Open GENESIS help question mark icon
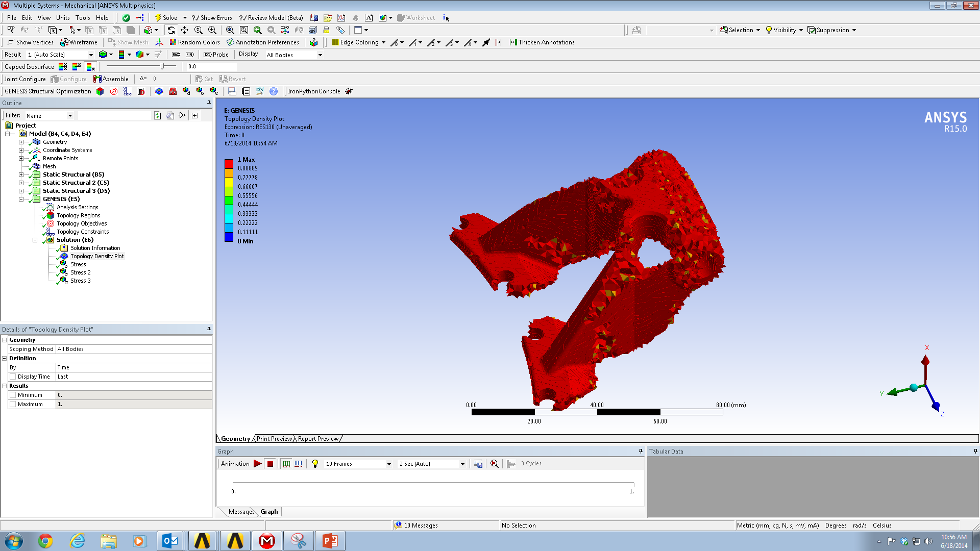This screenshot has height=551, width=980. pyautogui.click(x=274, y=91)
